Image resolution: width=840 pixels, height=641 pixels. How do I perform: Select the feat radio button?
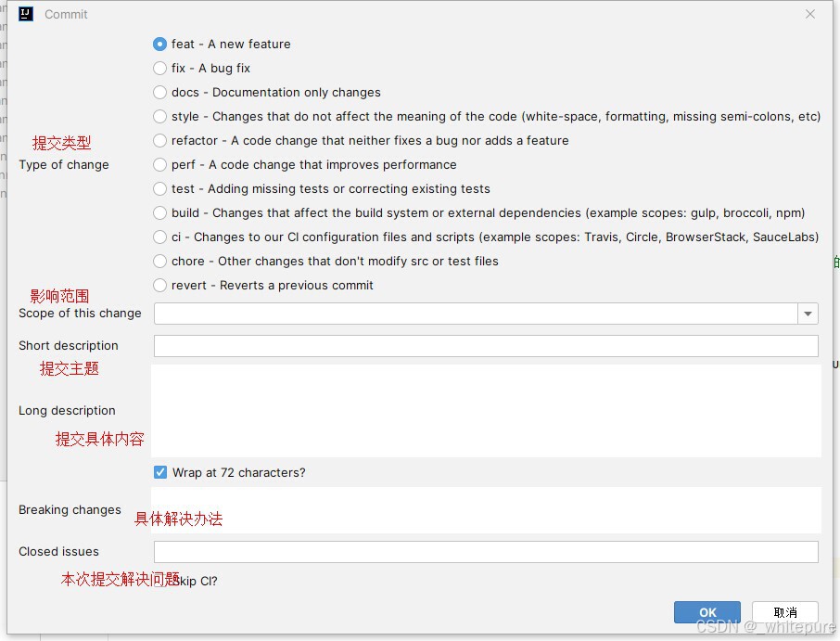click(x=159, y=44)
